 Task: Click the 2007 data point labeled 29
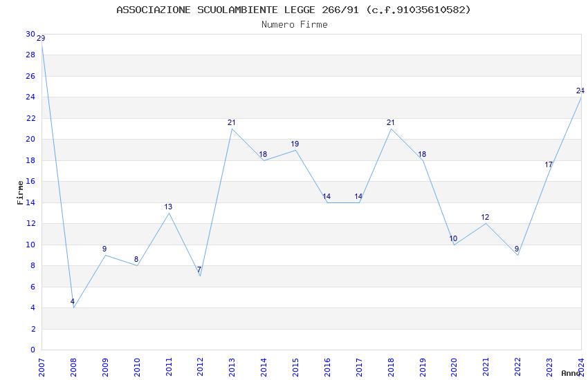pos(42,44)
